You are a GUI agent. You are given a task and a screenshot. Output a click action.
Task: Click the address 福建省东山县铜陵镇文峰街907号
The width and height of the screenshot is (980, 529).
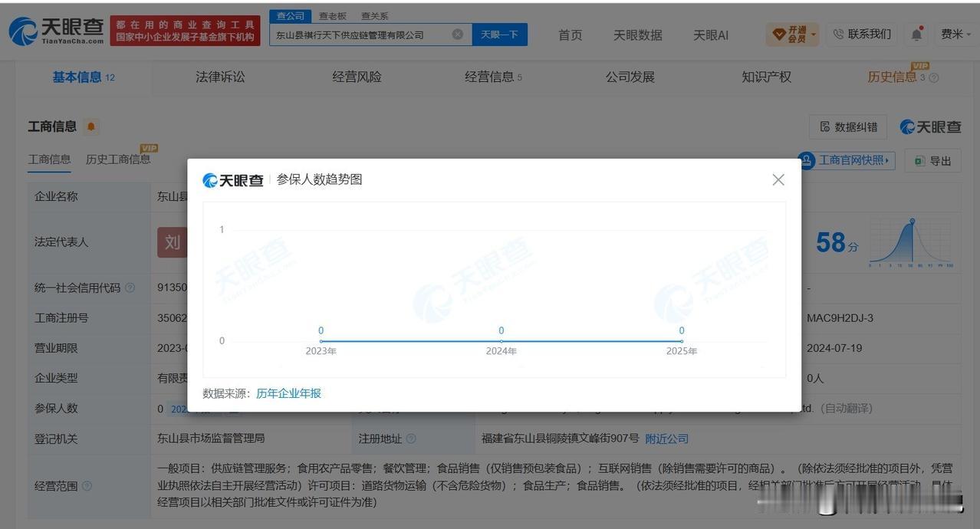coord(560,439)
